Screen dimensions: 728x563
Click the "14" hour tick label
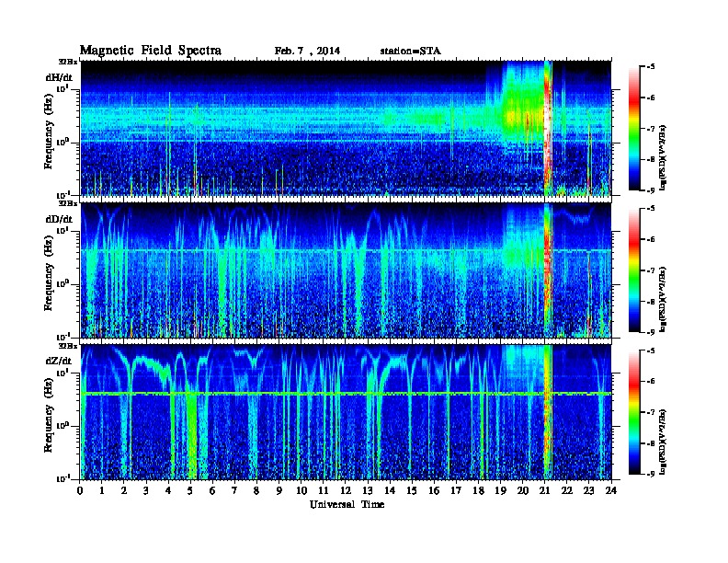[390, 491]
